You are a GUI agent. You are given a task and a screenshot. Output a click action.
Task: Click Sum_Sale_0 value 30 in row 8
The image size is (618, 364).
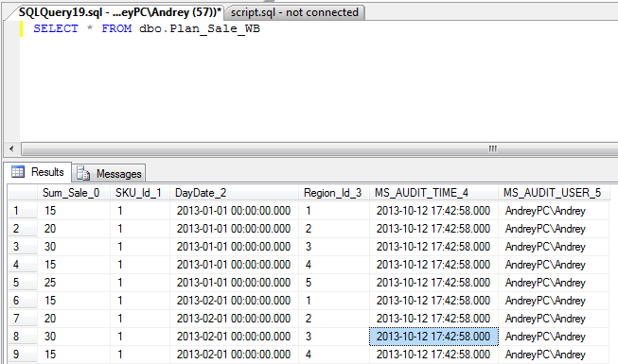point(74,337)
